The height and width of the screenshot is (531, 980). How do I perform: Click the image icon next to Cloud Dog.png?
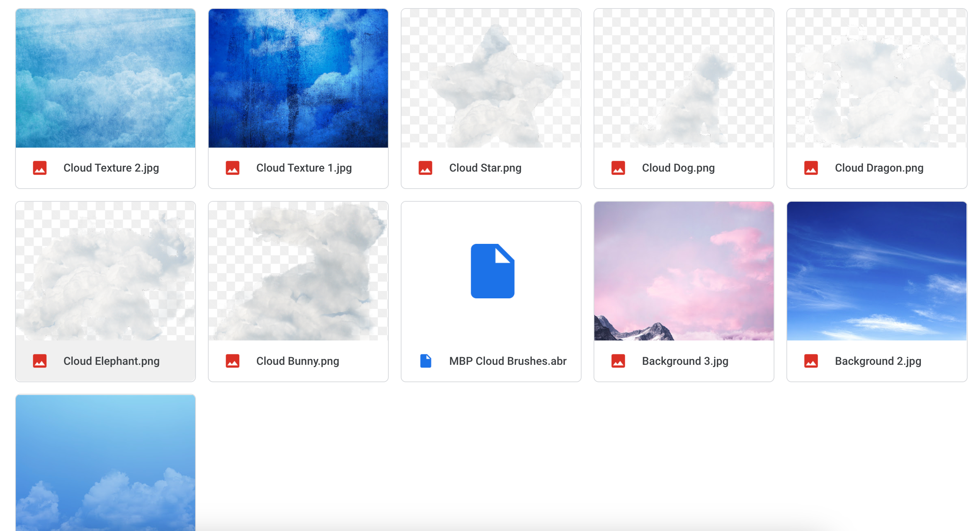618,168
